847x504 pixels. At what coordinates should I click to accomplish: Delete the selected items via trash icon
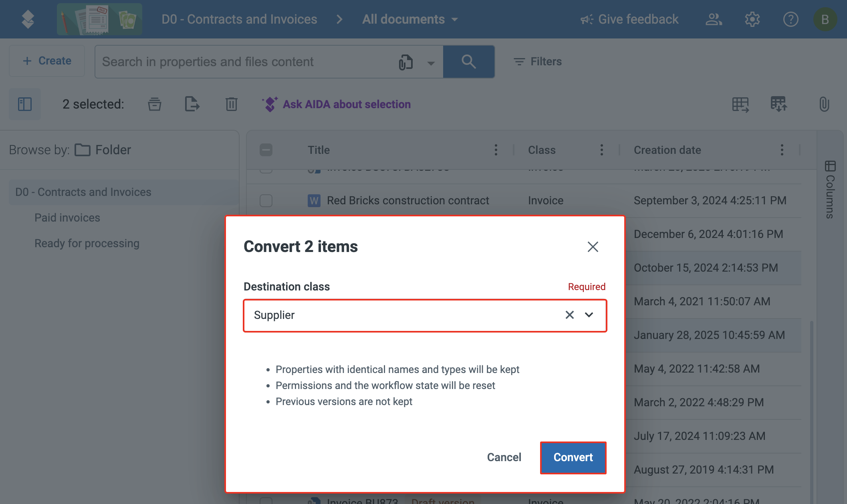pyautogui.click(x=231, y=104)
